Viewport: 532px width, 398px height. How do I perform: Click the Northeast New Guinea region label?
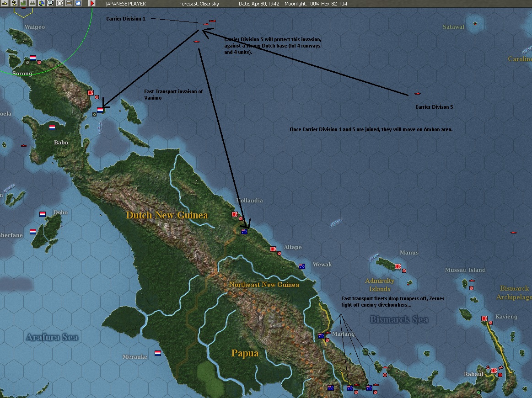coord(264,285)
